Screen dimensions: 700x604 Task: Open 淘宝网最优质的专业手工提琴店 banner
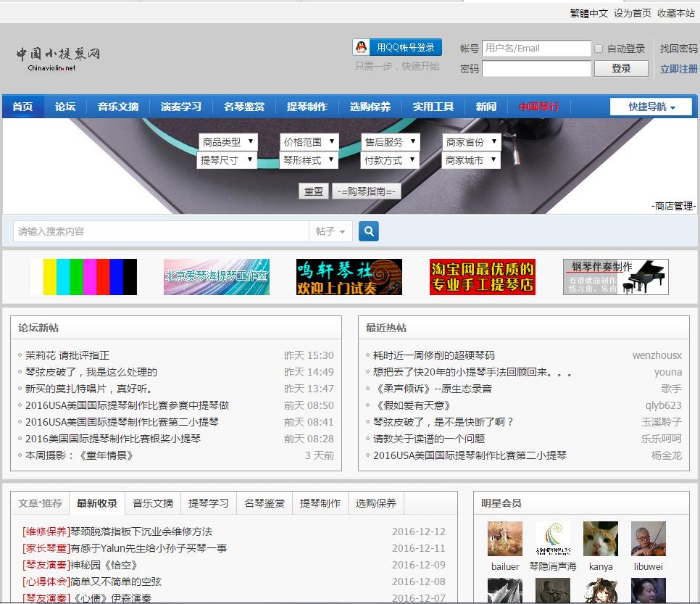(x=482, y=277)
